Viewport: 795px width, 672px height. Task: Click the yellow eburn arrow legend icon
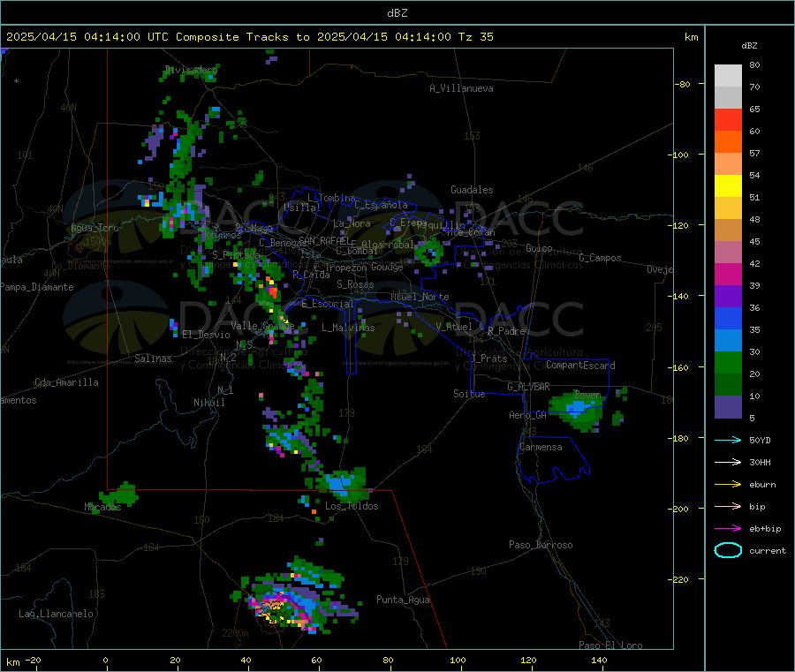(728, 484)
